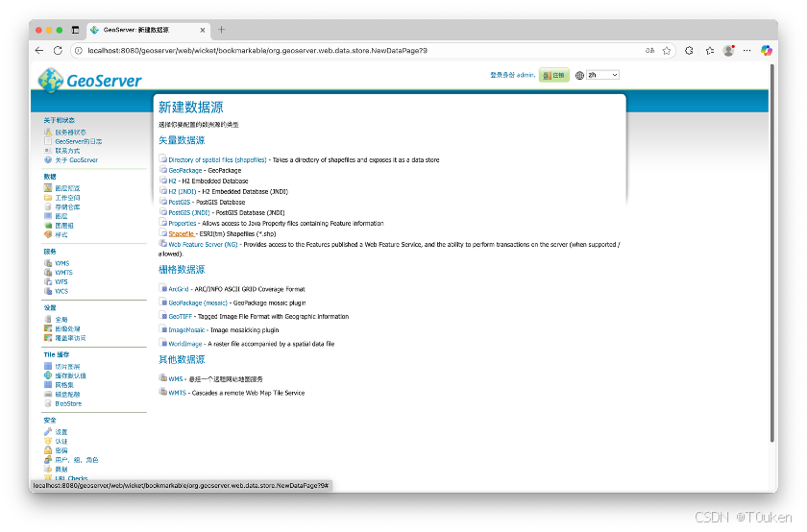Open the 切片图层 tile layers icon
Viewport: 807px width, 532px height.
[x=48, y=366]
